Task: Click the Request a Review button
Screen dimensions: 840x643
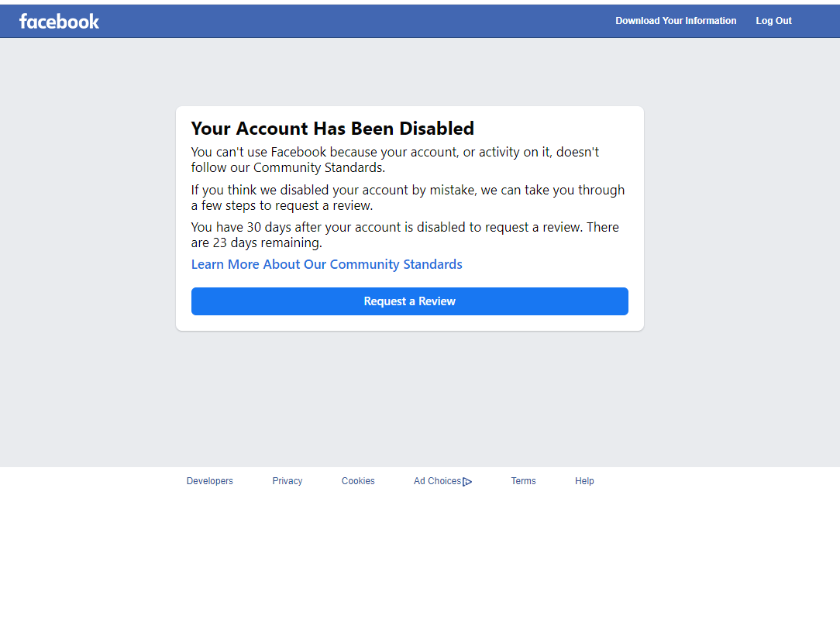Action: pyautogui.click(x=409, y=301)
